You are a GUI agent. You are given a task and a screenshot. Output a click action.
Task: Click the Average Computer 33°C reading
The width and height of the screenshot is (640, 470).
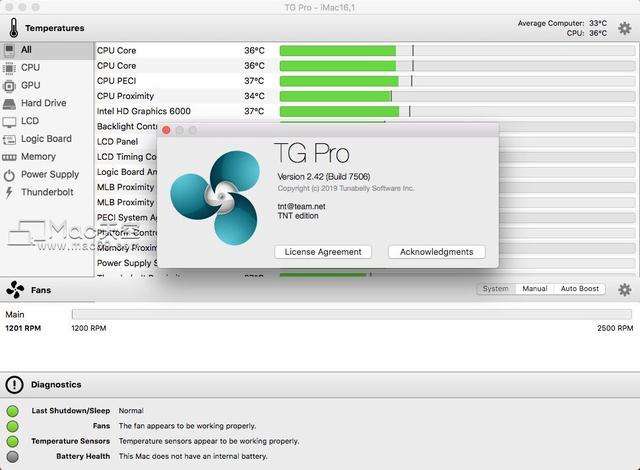[x=562, y=23]
